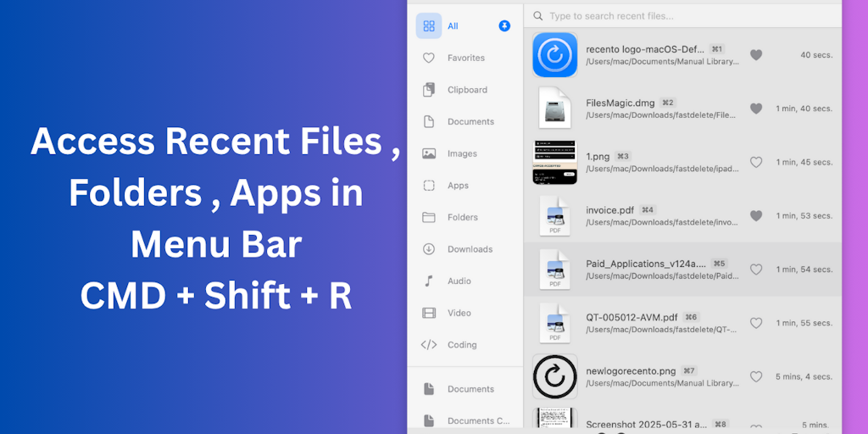Select the Video film icon
The height and width of the screenshot is (434, 868).
coord(428,313)
